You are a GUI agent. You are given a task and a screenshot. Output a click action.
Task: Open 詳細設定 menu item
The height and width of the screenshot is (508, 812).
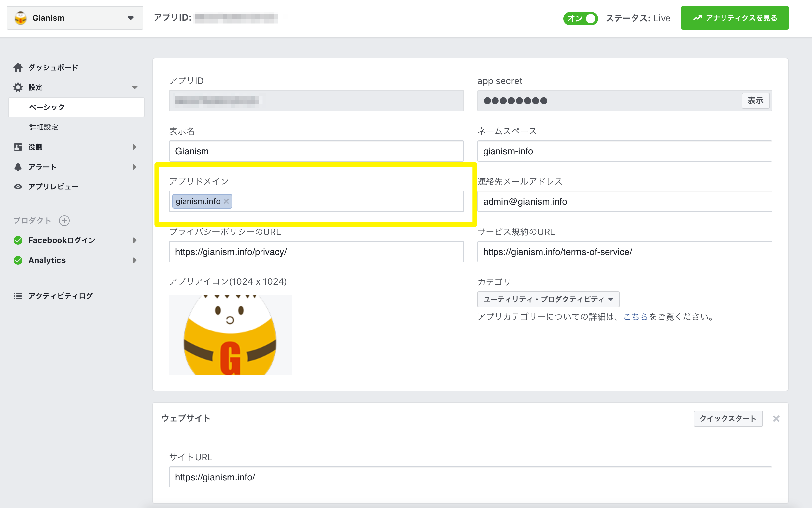44,127
